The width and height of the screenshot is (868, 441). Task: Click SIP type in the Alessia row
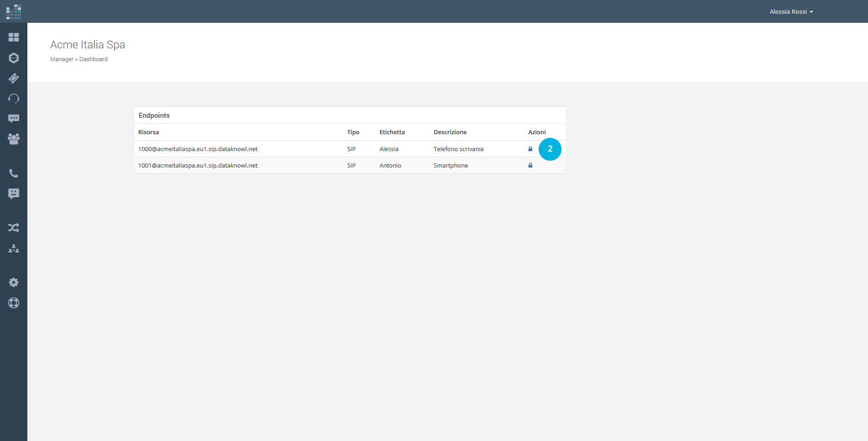point(351,149)
